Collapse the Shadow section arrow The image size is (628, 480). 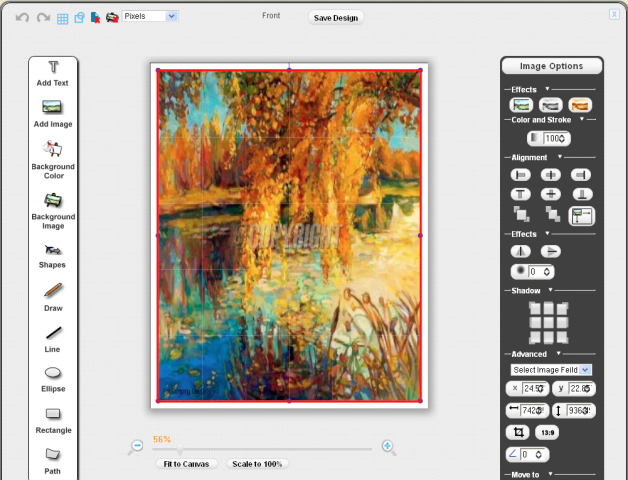[550, 290]
